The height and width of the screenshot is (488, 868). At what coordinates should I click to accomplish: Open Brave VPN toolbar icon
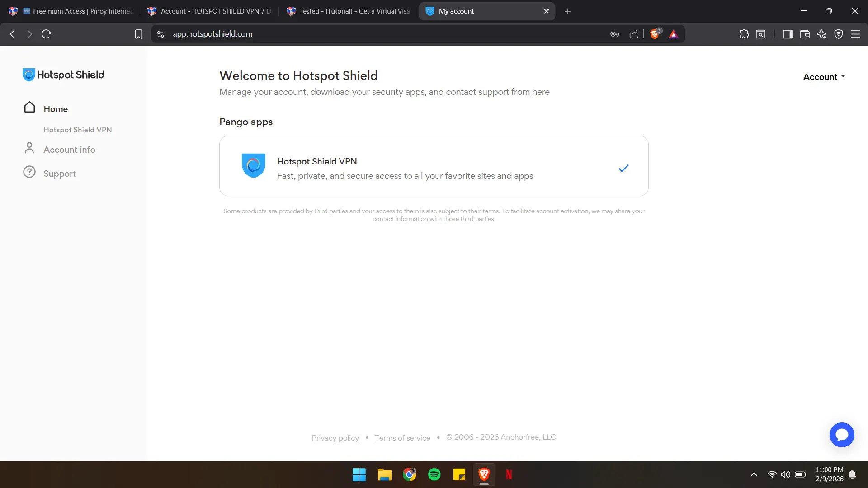point(839,34)
